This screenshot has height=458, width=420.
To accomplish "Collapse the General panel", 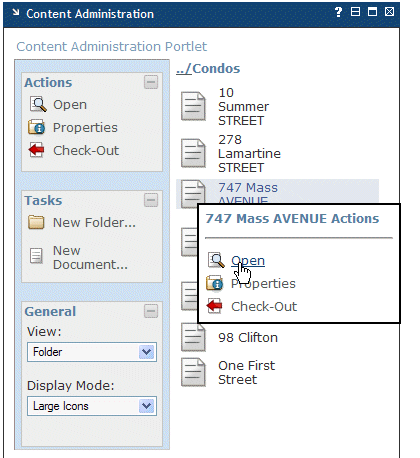I will pyautogui.click(x=151, y=311).
